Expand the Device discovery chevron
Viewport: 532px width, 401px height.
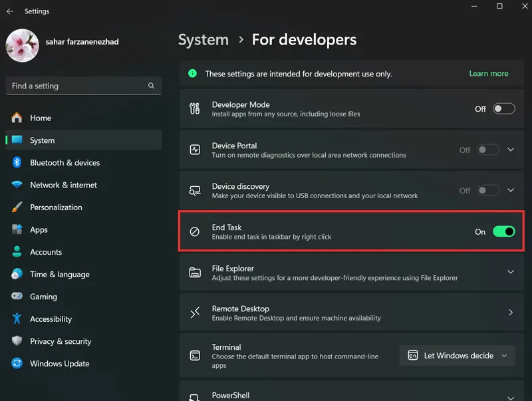point(511,190)
